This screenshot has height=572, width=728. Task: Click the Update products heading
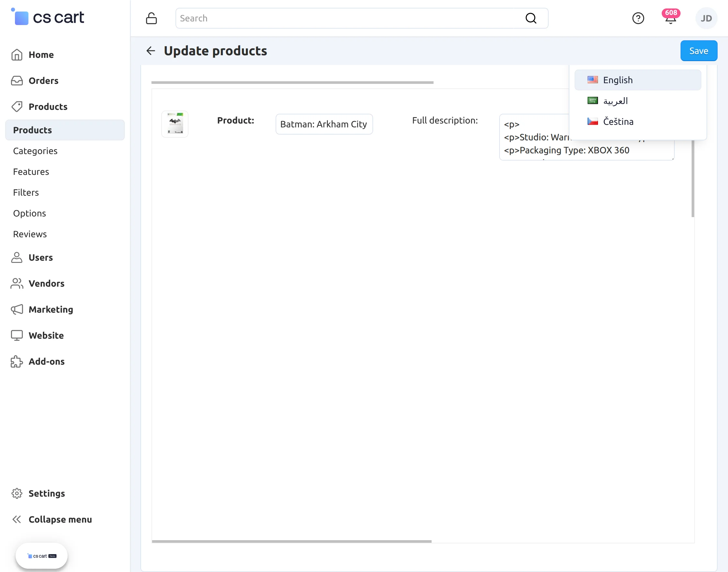(215, 51)
